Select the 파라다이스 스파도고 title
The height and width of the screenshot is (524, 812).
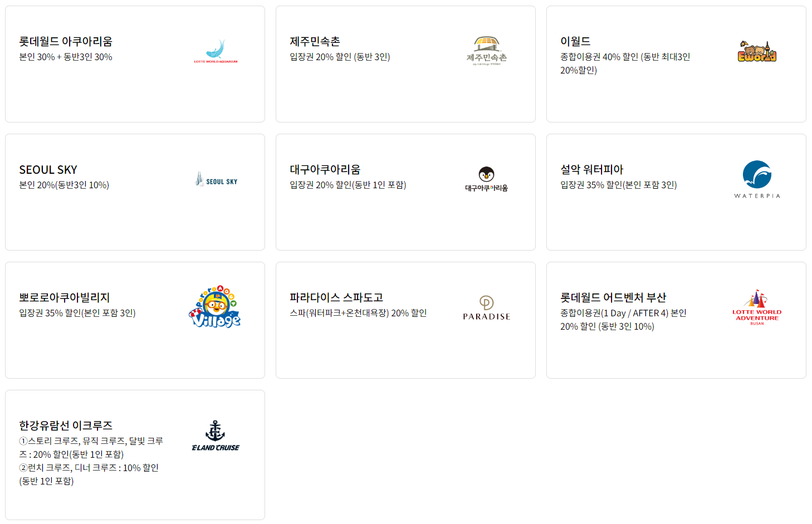pos(336,297)
